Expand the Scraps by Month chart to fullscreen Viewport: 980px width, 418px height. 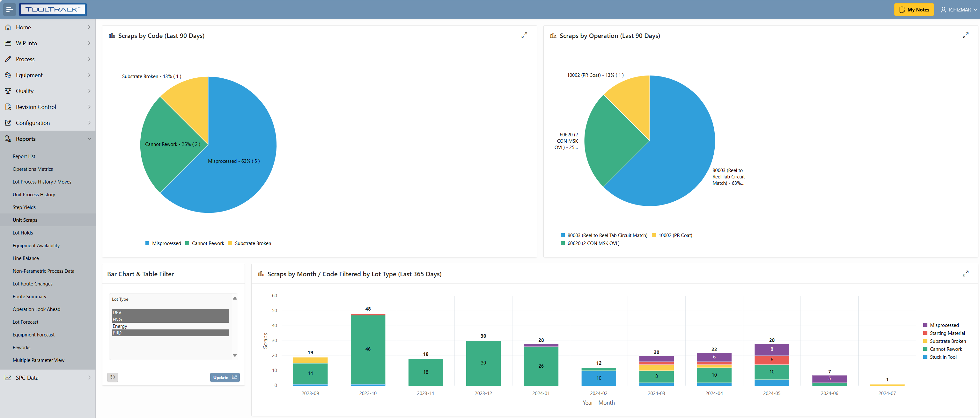[966, 273]
